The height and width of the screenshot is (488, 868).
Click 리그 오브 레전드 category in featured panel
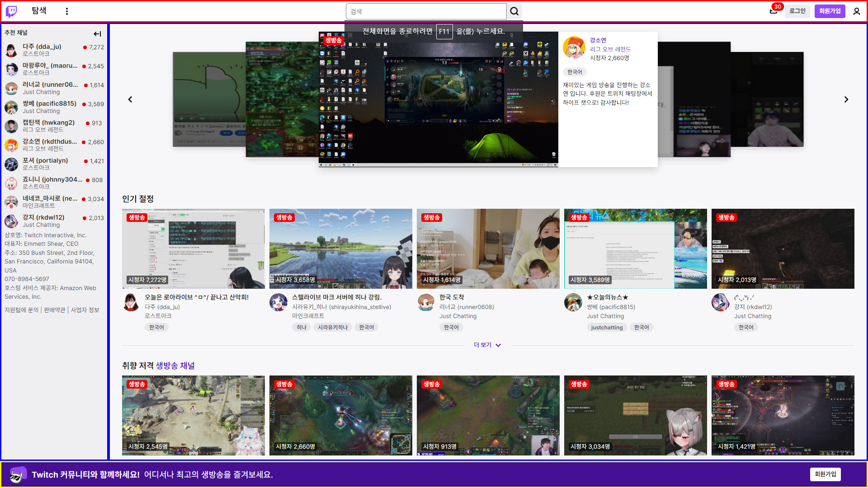610,49
